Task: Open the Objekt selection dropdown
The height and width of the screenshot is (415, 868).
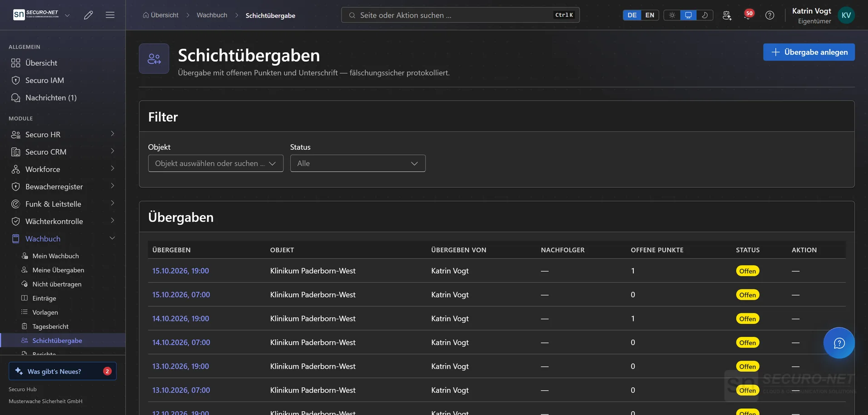Action: pos(216,163)
